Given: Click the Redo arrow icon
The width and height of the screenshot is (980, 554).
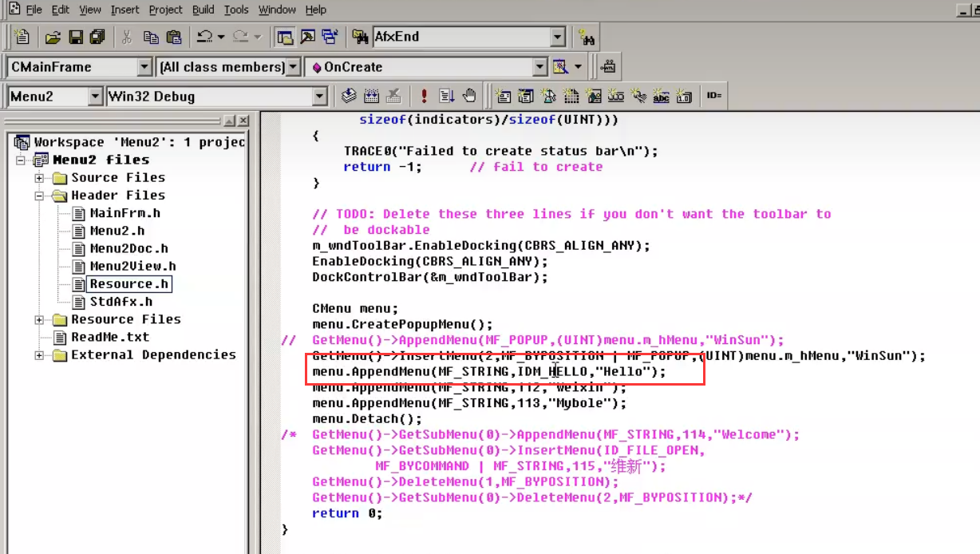Looking at the screenshot, I should pyautogui.click(x=241, y=37).
